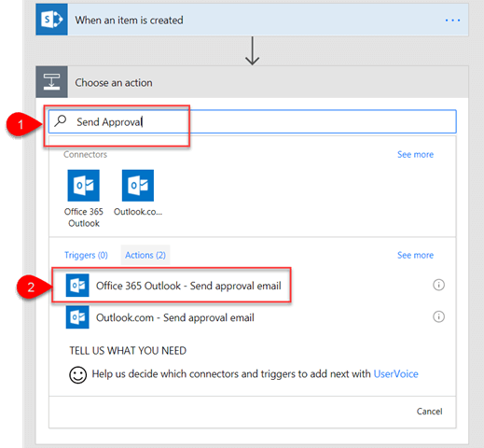The width and height of the screenshot is (484, 448).
Task: Click Outlook icon beside Office 365 approval action
Action: pyautogui.click(x=77, y=286)
